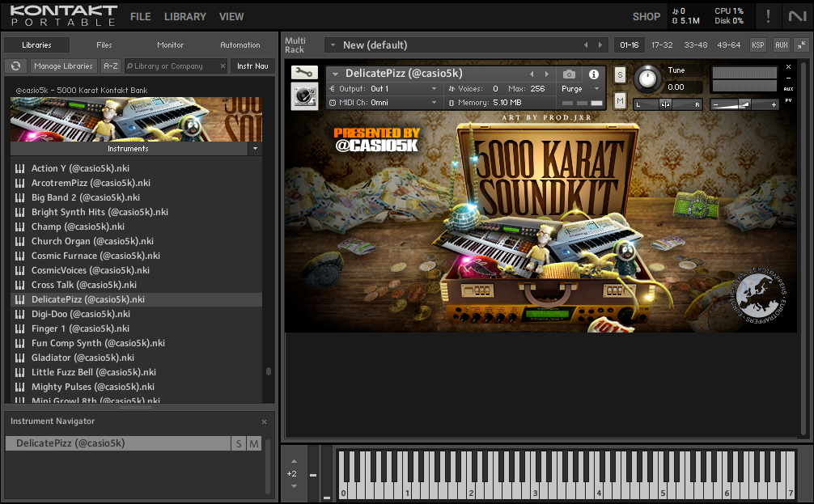This screenshot has height=504, width=814.
Task: Toggle the KSP script button
Action: pos(758,45)
